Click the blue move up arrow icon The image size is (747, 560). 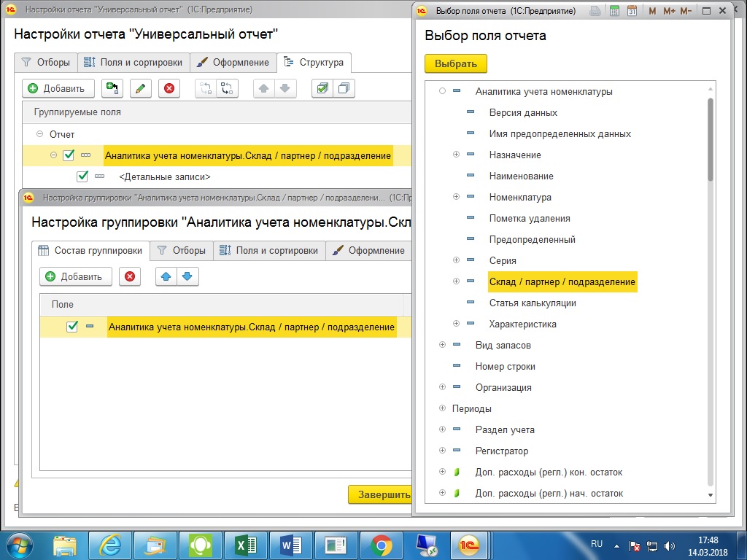pos(166,276)
